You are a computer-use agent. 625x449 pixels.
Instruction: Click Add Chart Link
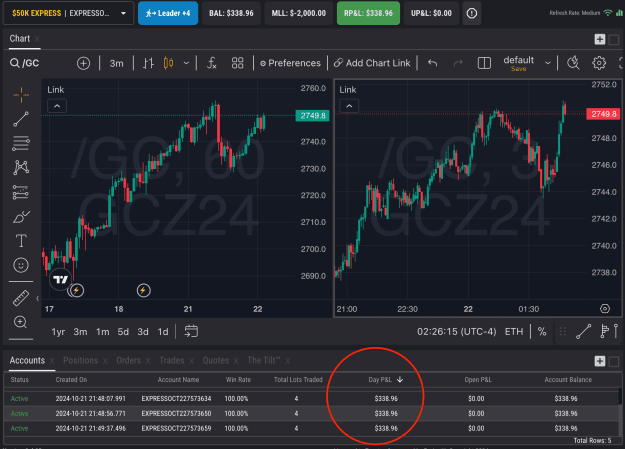click(x=372, y=63)
